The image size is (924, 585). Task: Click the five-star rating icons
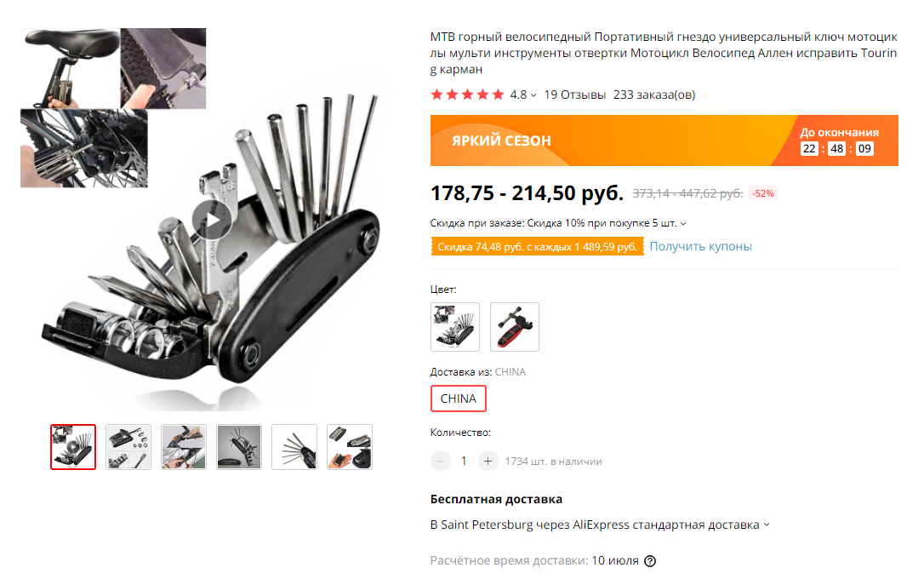[x=467, y=95]
